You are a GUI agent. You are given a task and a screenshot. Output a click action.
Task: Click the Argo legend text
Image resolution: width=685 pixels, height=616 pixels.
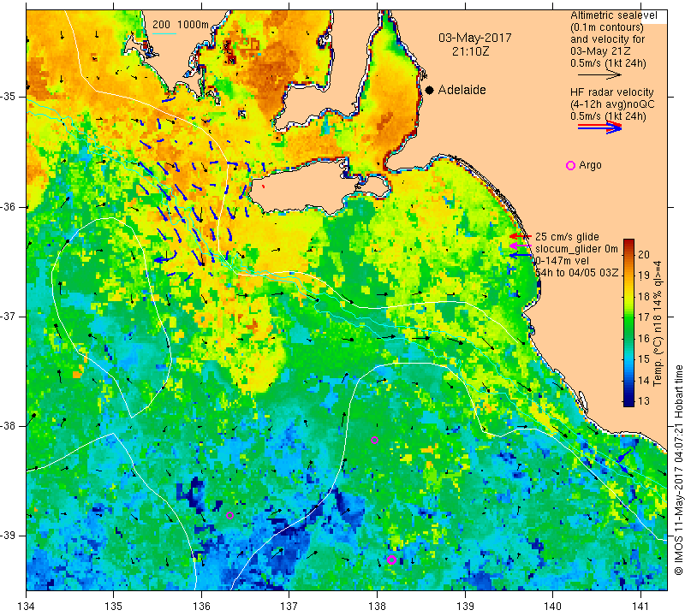point(590,165)
